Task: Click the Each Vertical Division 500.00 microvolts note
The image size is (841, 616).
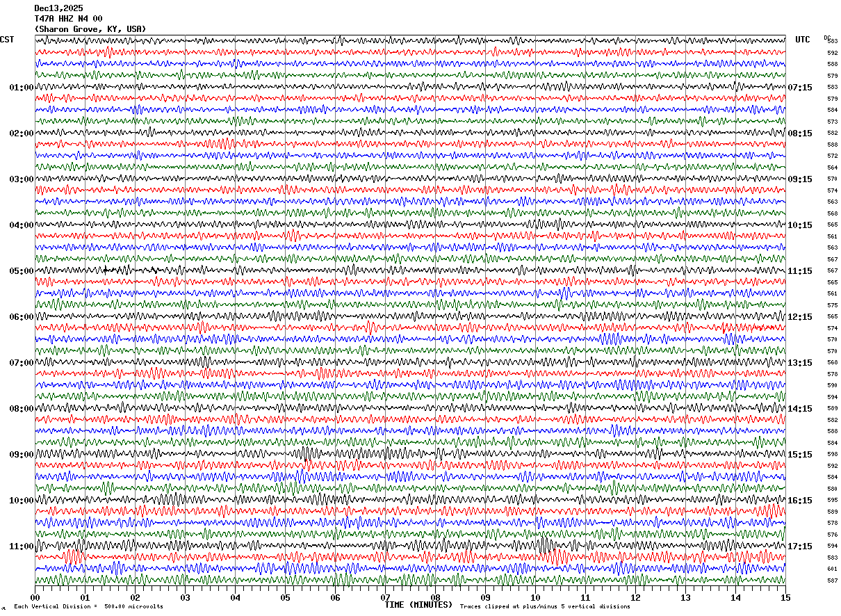Action: 88,607
